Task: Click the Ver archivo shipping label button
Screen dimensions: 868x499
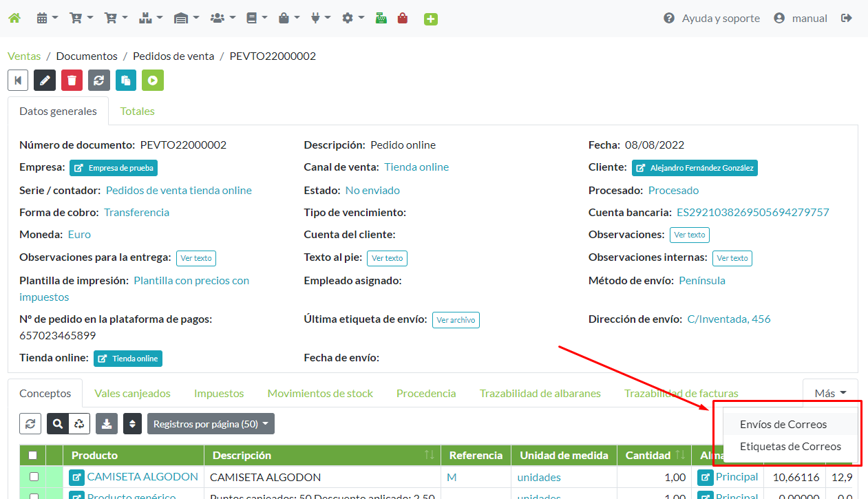Action: 456,320
